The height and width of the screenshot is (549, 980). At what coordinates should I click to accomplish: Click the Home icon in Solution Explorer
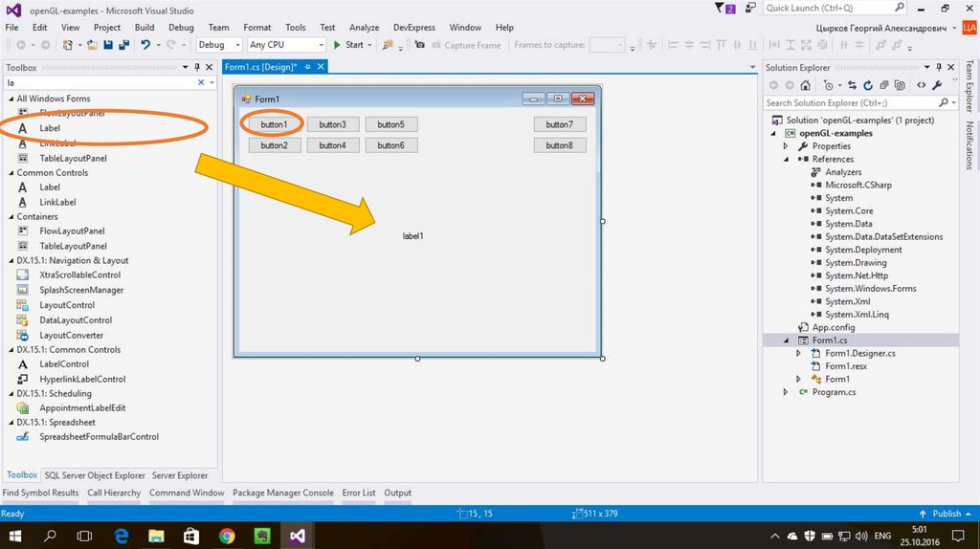point(807,85)
